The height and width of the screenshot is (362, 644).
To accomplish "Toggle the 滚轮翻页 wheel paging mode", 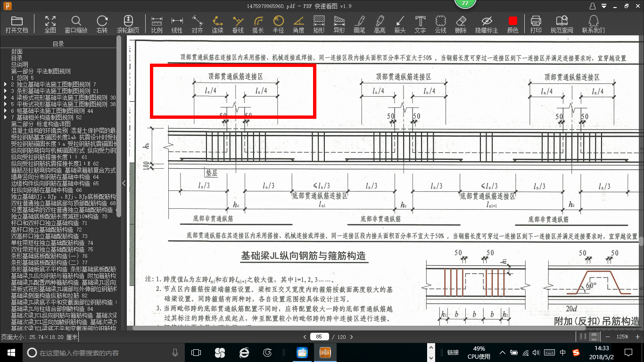I will point(128,24).
